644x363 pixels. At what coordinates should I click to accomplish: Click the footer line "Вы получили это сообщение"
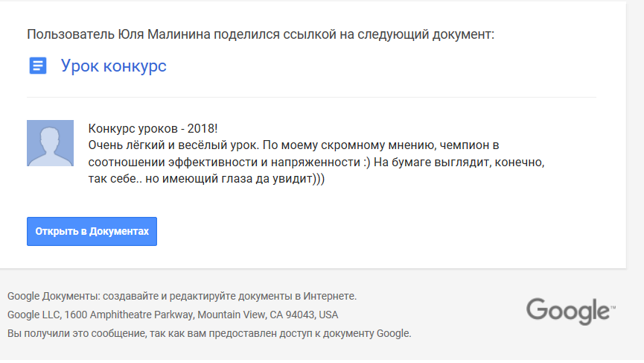(x=209, y=333)
